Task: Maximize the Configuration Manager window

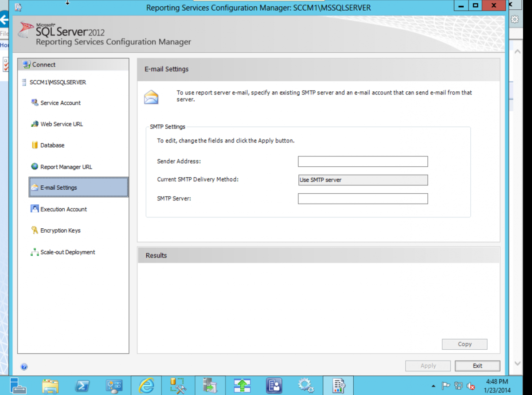Action: tap(476, 5)
